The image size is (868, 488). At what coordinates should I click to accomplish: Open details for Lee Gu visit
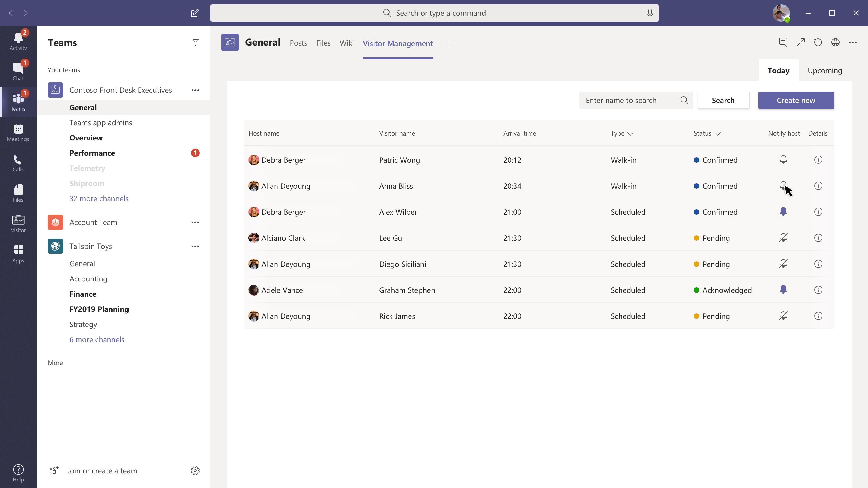pos(818,238)
